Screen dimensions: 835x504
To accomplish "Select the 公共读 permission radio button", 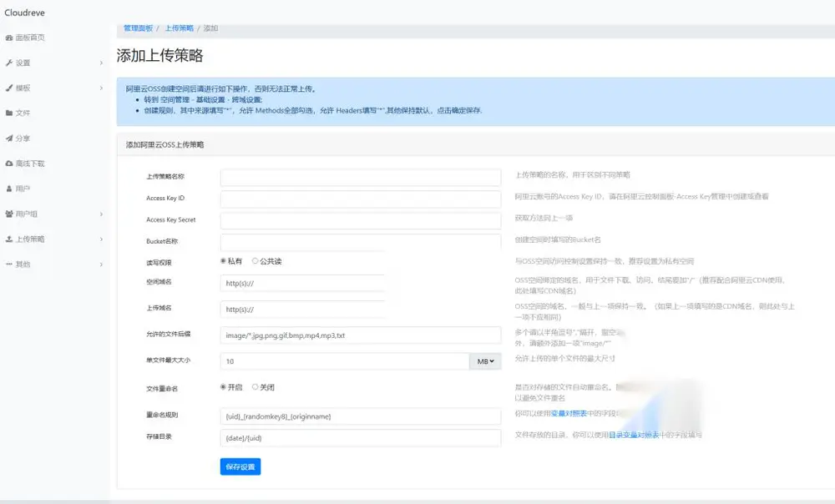I will tap(255, 261).
